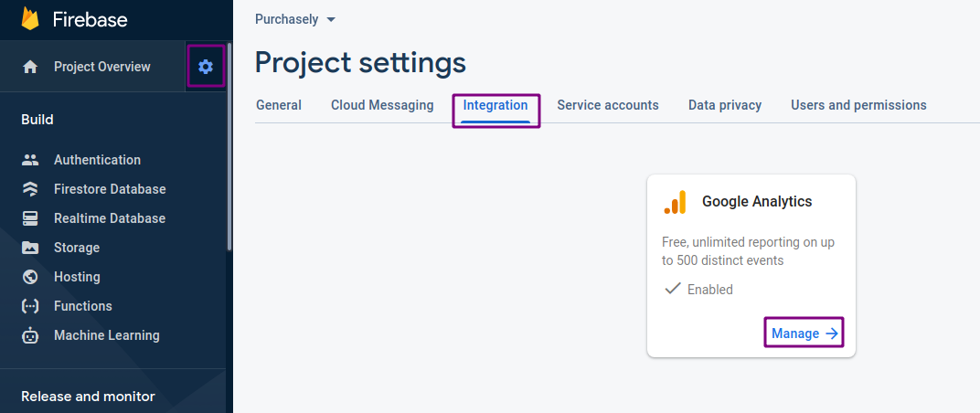
Task: Open the Service accounts tab
Action: tap(608, 105)
